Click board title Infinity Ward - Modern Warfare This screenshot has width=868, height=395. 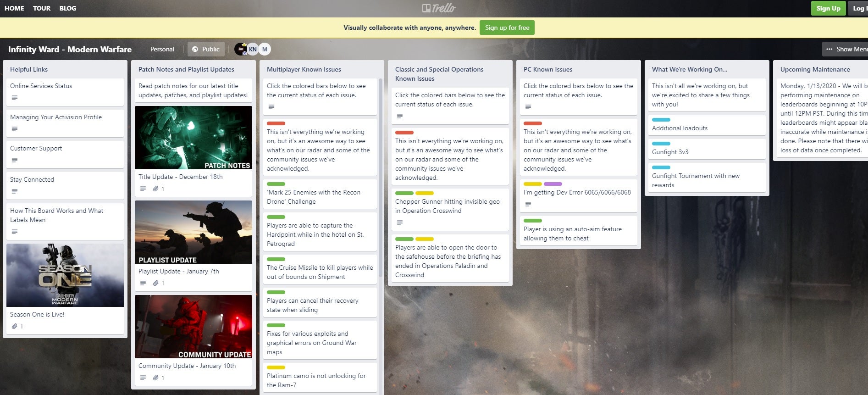coord(70,49)
